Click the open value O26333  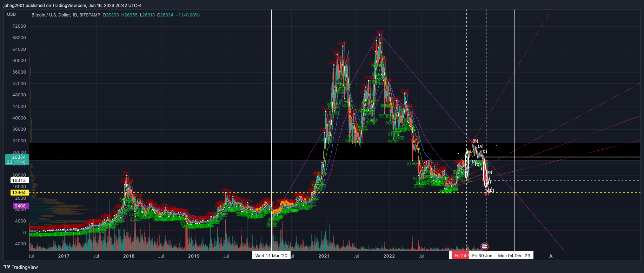click(x=111, y=15)
